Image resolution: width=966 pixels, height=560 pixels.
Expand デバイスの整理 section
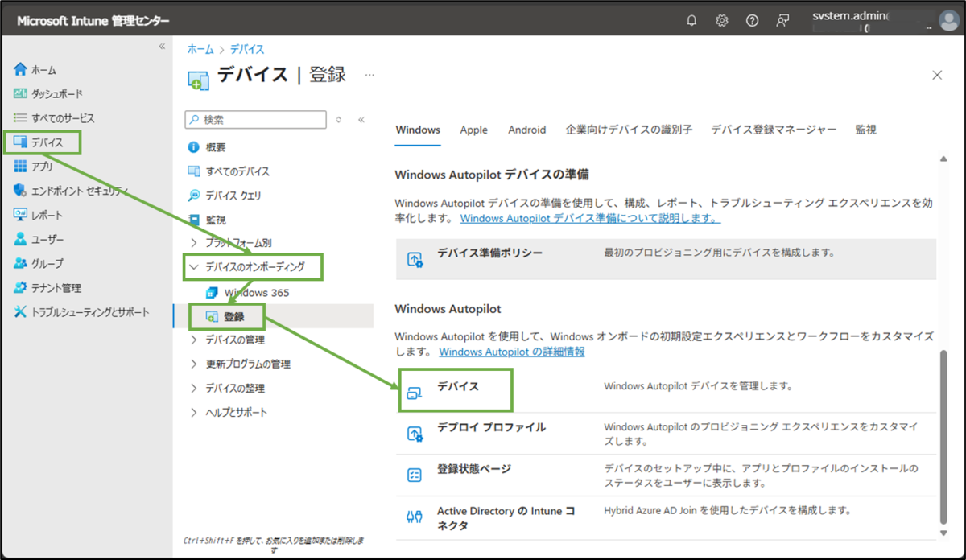[193, 388]
